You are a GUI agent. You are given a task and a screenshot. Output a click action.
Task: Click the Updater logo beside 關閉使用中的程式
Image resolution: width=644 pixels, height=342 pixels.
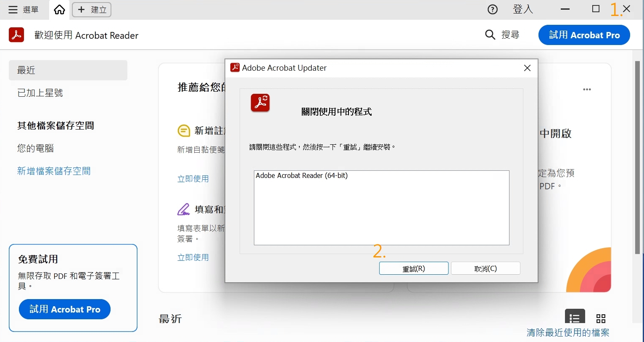260,103
